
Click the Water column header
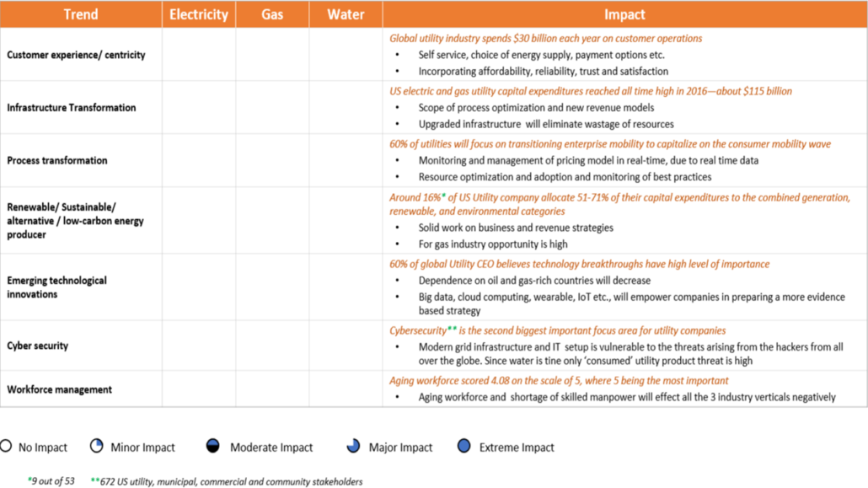(346, 14)
